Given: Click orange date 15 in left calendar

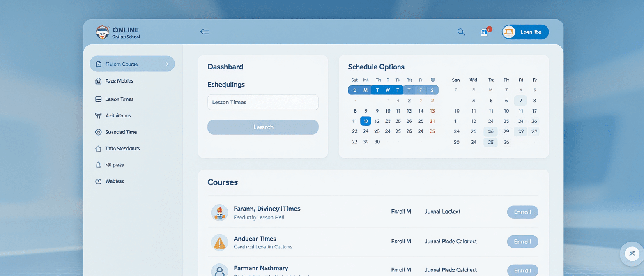Looking at the screenshot, I should click(432, 110).
